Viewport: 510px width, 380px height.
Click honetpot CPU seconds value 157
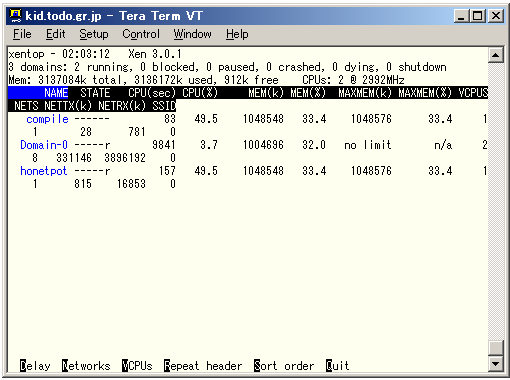tap(167, 171)
